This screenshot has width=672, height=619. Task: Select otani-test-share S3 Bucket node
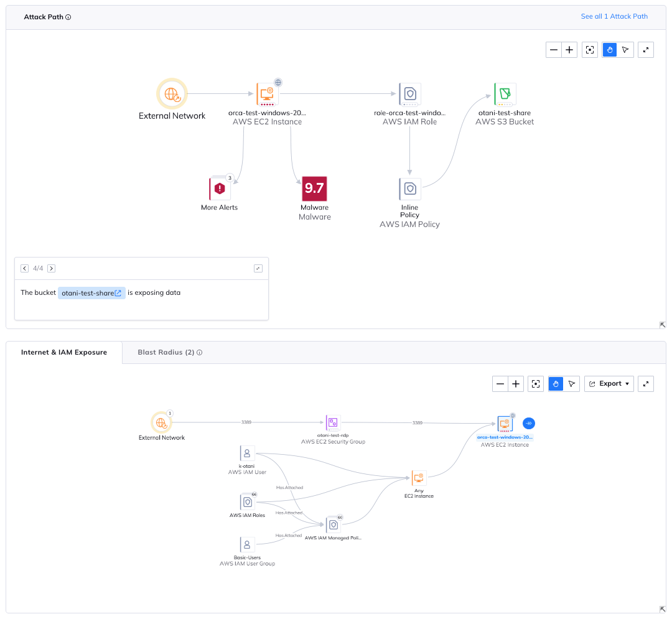click(505, 94)
